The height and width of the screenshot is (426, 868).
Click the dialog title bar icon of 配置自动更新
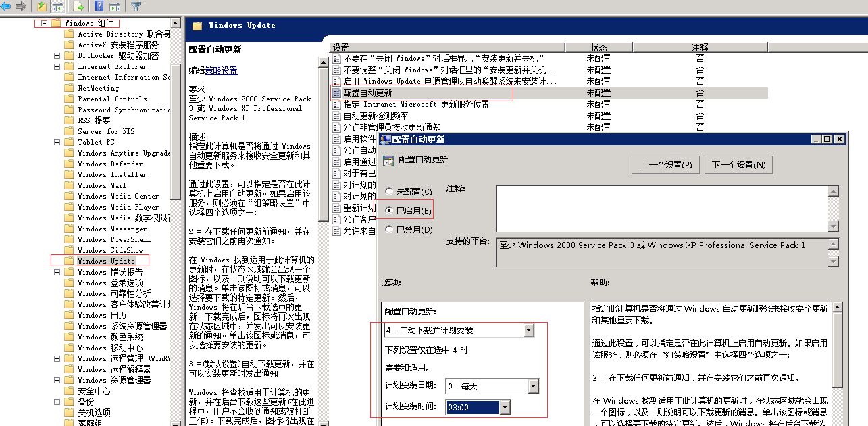click(x=386, y=139)
